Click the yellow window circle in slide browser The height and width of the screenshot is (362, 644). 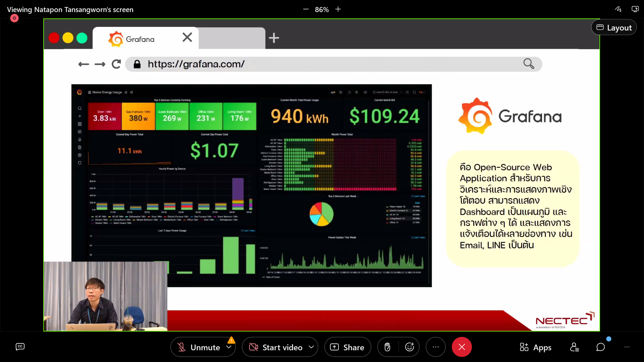(x=68, y=38)
